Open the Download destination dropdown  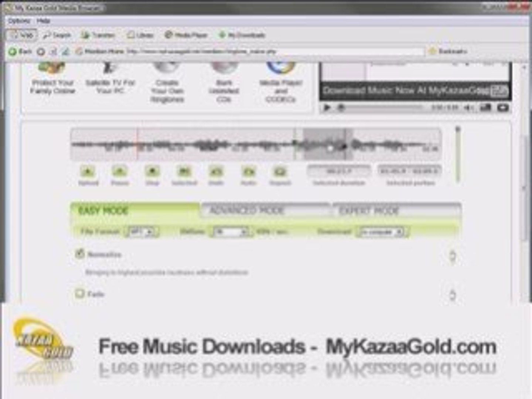tap(382, 232)
